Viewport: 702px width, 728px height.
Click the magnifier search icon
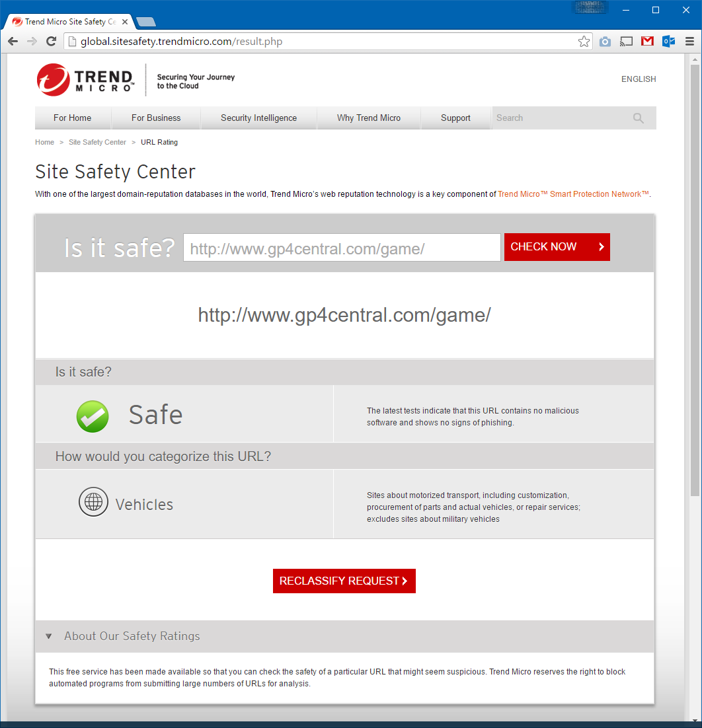639,118
